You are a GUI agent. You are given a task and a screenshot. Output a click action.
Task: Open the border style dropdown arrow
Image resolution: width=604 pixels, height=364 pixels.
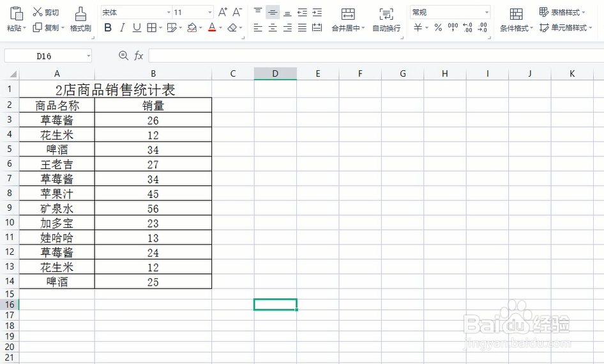[x=160, y=27]
